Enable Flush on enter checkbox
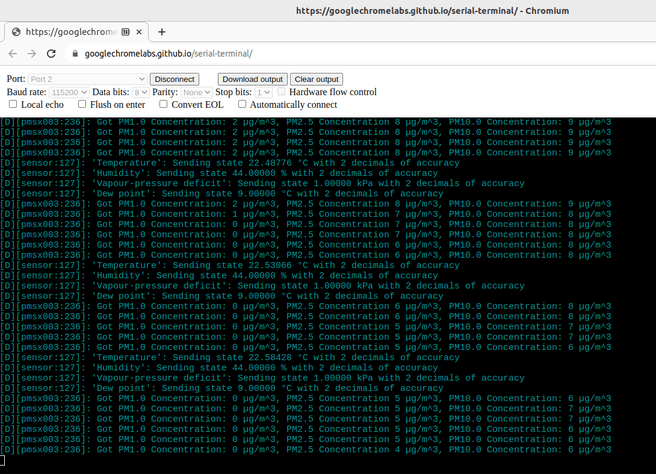 (x=82, y=104)
